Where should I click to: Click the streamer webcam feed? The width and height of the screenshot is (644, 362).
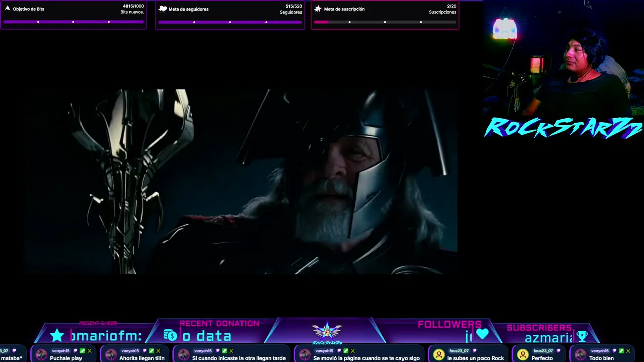click(x=563, y=58)
